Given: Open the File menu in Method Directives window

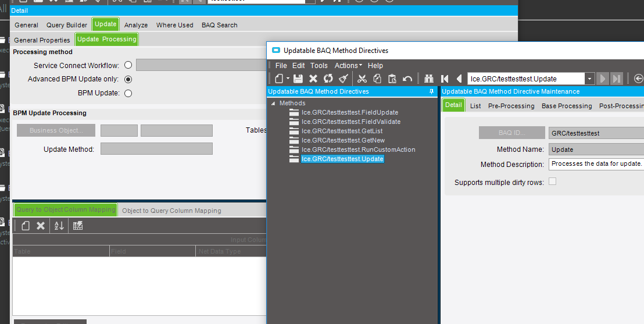Looking at the screenshot, I should [281, 65].
